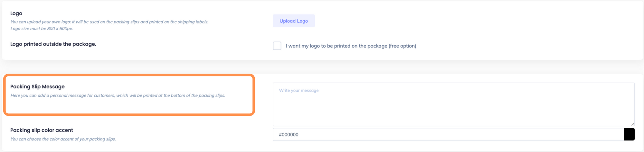Click the 'You can upload your own logo' description

109,22
